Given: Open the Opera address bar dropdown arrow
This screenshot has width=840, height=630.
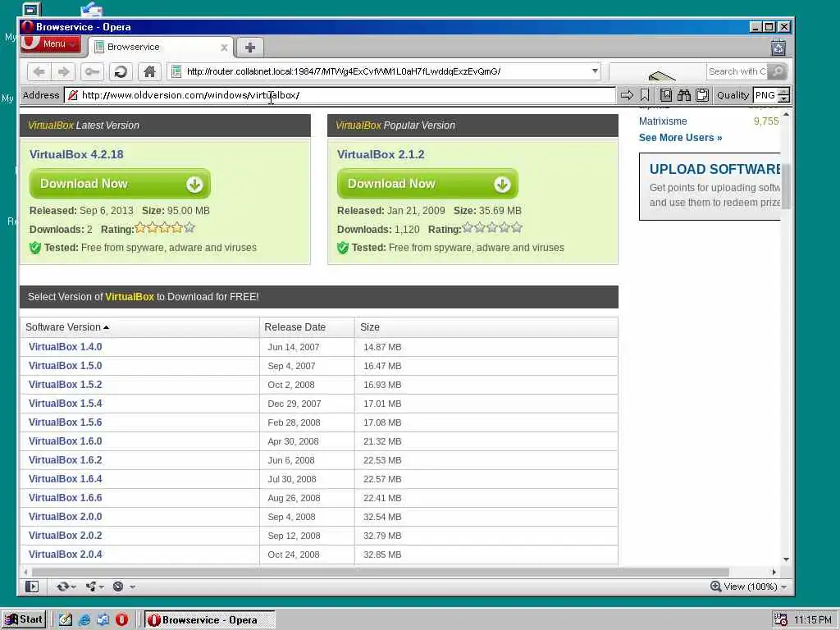Looking at the screenshot, I should [x=595, y=71].
